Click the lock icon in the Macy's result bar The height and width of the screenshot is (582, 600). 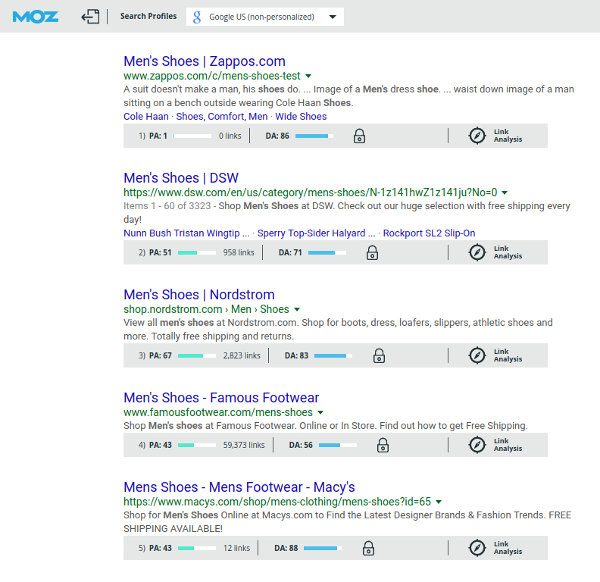[x=368, y=548]
